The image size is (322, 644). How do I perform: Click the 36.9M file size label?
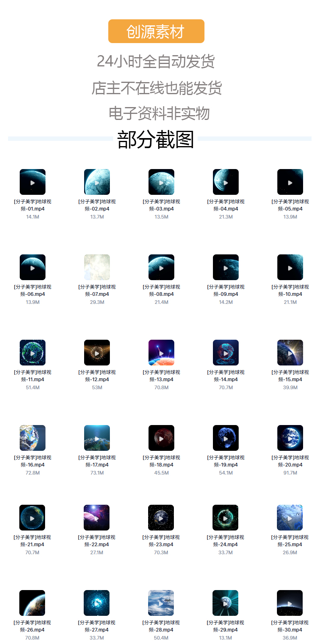pos(290,638)
